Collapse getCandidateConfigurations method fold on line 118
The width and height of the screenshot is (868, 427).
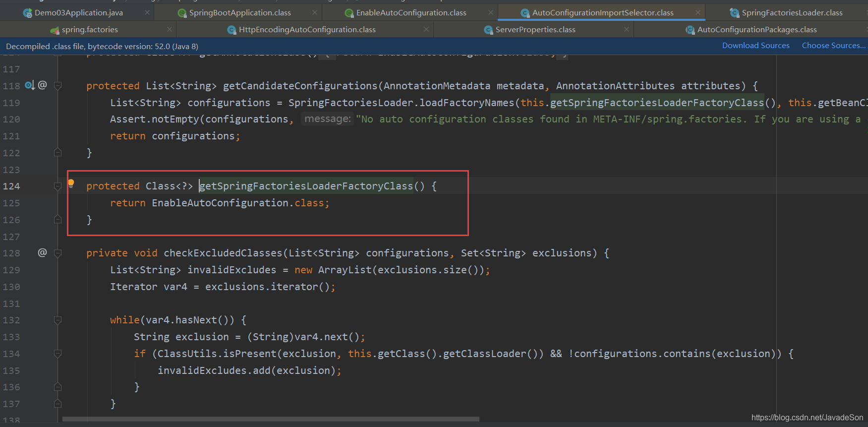pos(58,86)
